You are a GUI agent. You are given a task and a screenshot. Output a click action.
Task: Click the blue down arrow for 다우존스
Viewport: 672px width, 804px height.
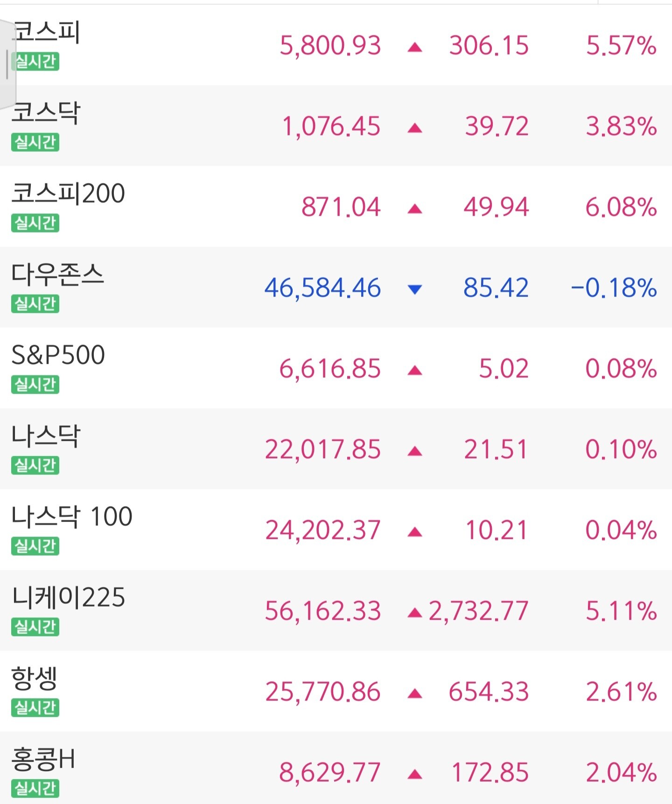tap(414, 289)
